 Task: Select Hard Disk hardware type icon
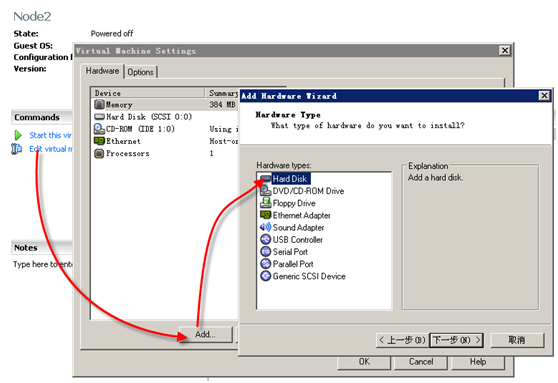click(265, 179)
